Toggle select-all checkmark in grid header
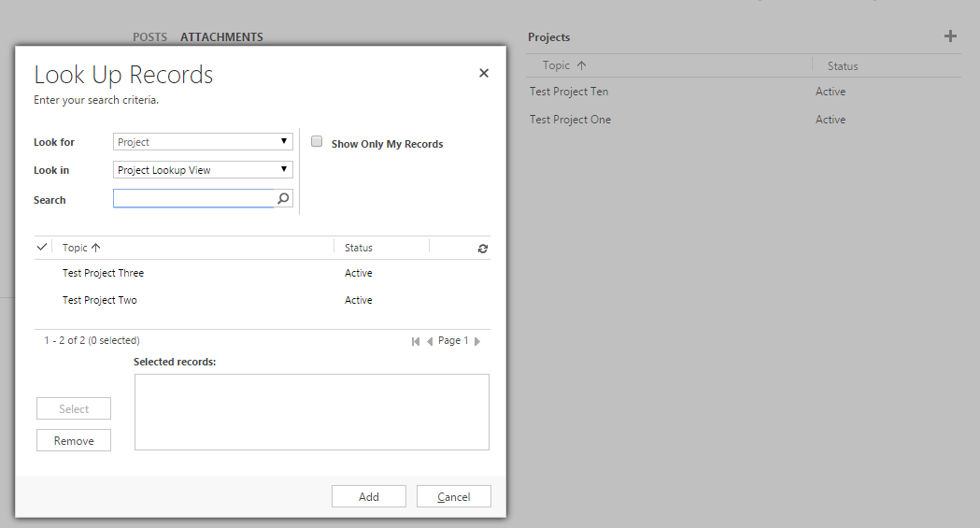Screen dimensions: 980x528 pyautogui.click(x=42, y=248)
